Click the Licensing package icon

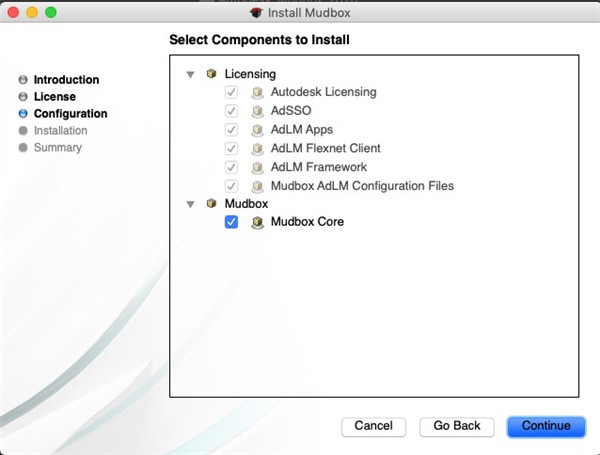[211, 74]
